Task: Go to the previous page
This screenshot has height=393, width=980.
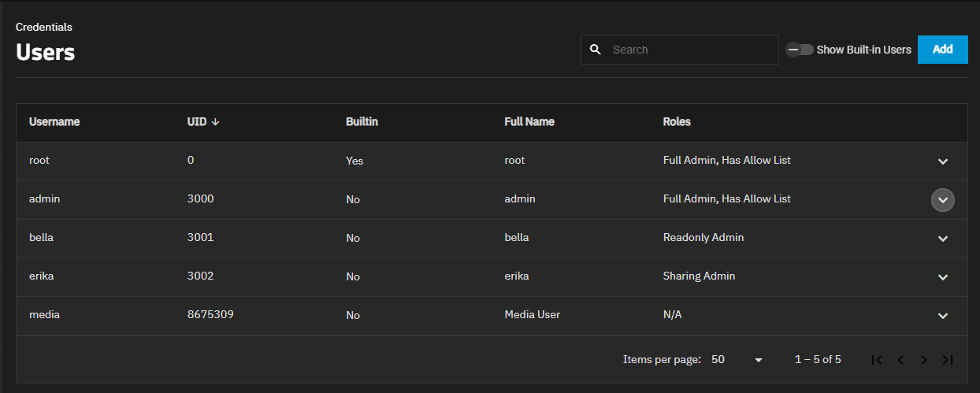Action: tap(900, 360)
